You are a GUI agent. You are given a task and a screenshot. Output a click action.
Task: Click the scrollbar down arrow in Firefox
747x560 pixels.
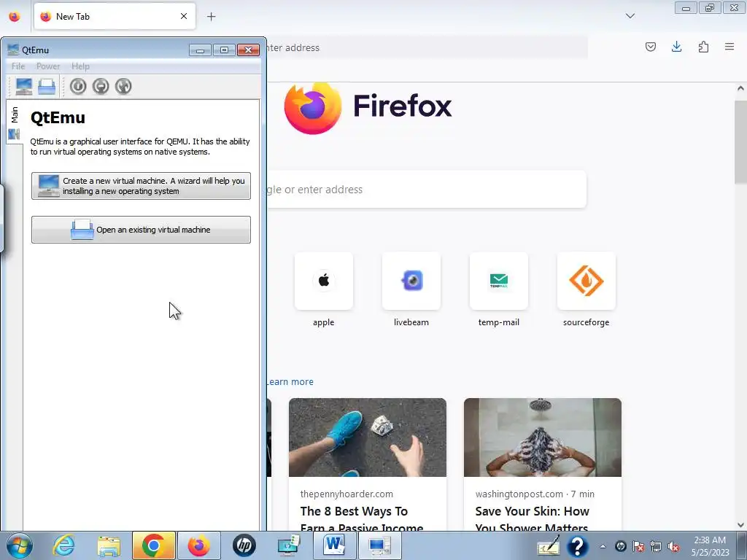coord(740,525)
